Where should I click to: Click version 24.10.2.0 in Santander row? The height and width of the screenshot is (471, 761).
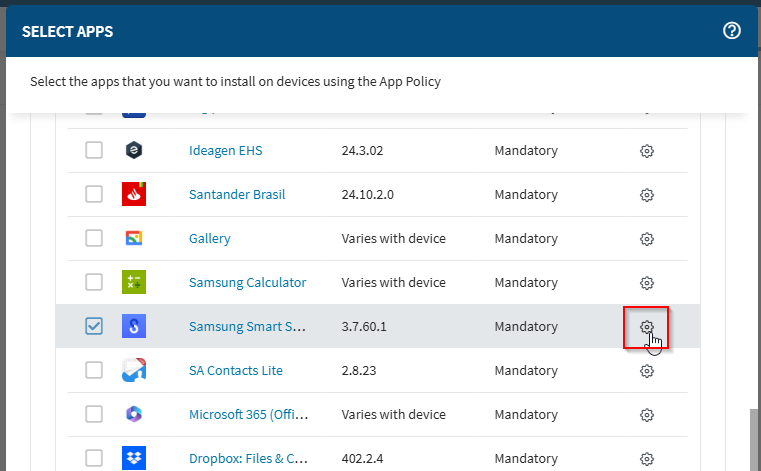click(367, 194)
